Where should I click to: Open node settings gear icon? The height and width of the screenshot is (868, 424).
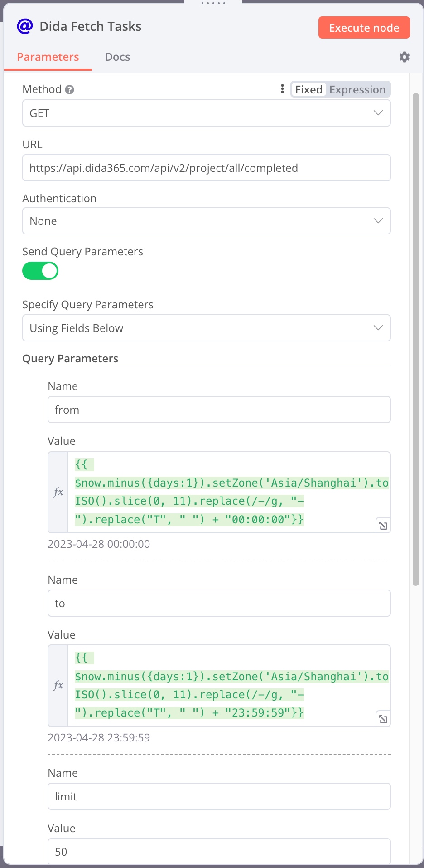tap(404, 57)
